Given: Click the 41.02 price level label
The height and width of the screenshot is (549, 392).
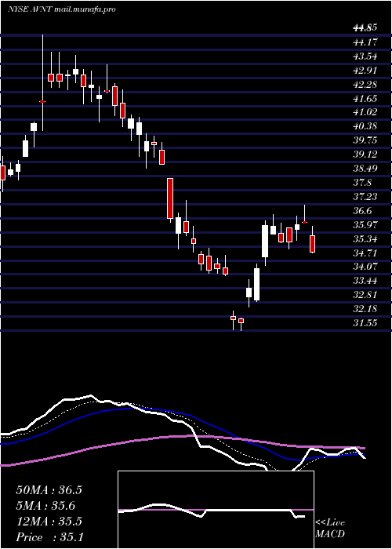Looking at the screenshot, I should click(365, 112).
